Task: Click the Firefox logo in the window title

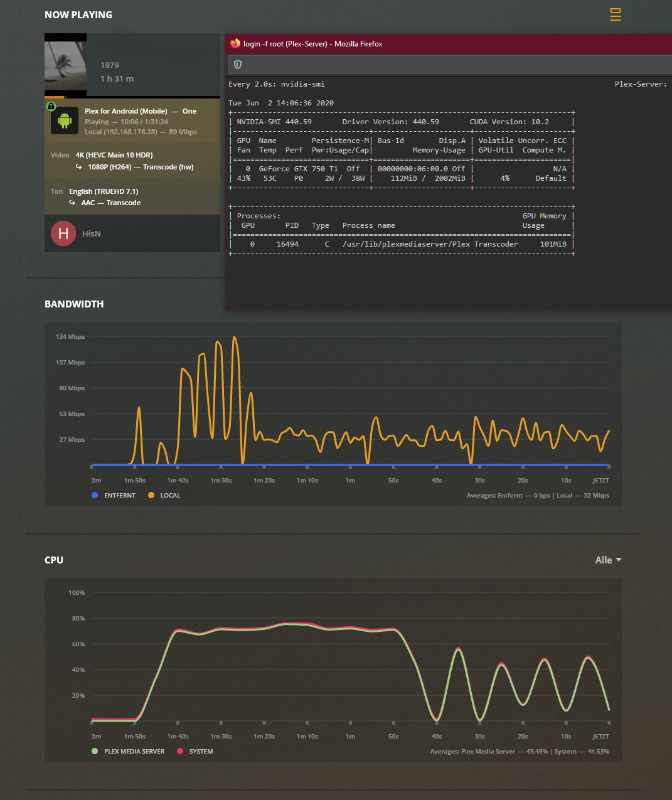Action: click(x=235, y=43)
